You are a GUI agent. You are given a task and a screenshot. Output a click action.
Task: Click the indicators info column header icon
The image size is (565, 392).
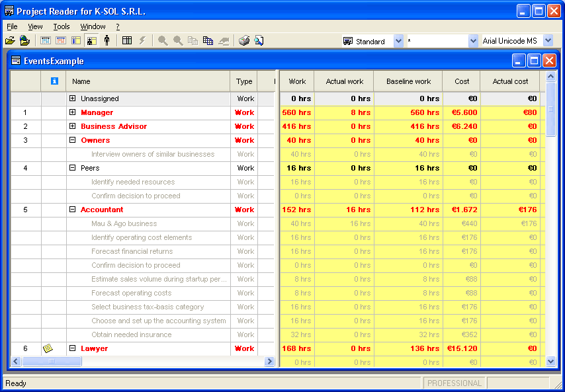click(54, 81)
